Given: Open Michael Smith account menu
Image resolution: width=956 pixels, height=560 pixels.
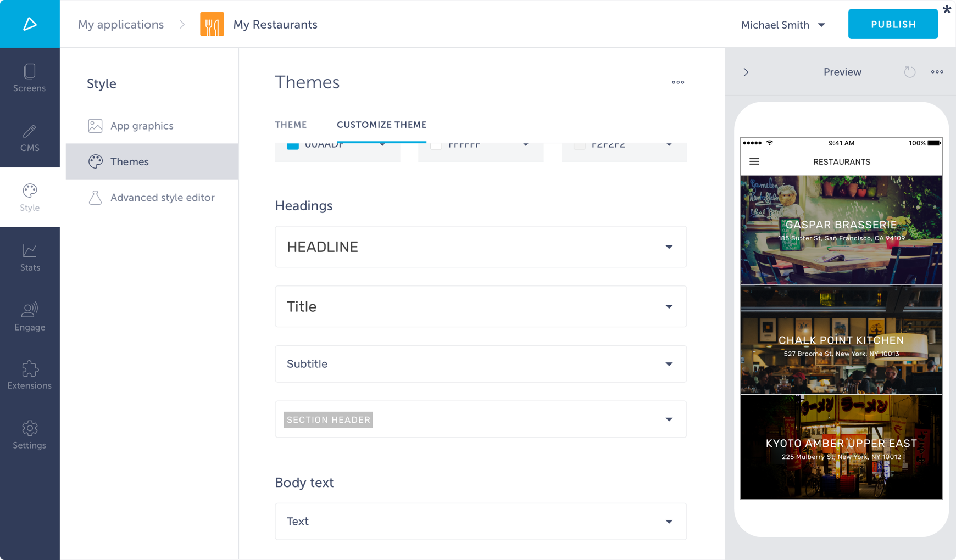Looking at the screenshot, I should click(x=783, y=25).
